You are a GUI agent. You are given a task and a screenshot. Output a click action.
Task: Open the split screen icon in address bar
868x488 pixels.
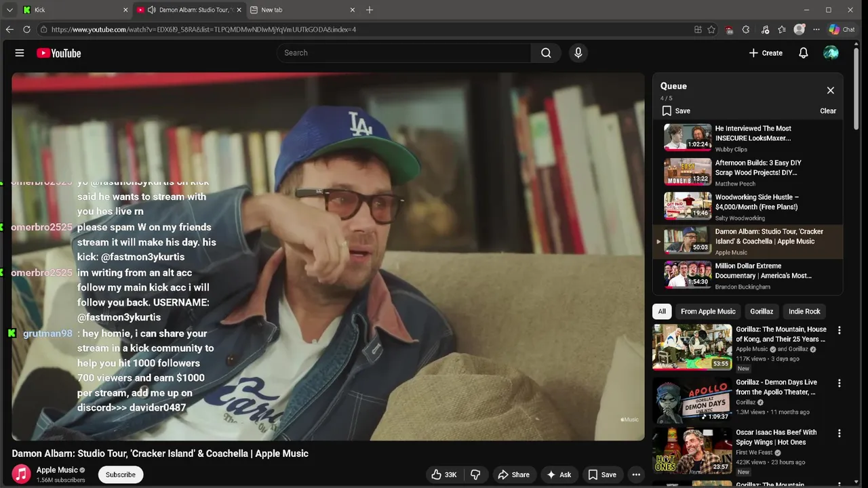tap(698, 30)
